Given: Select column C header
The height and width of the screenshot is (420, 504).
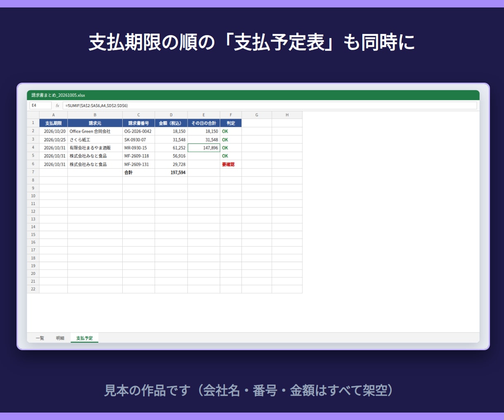Looking at the screenshot, I should tap(139, 115).
